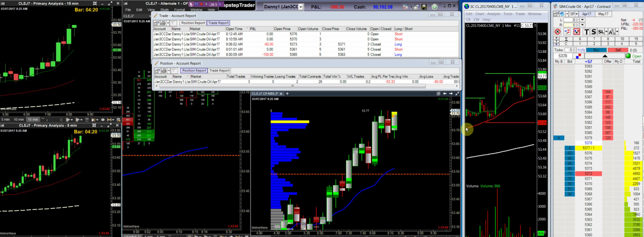The height and width of the screenshot is (237, 644).
Task: Pause the screen recording in the purple toolbar
Action: pos(197,4)
